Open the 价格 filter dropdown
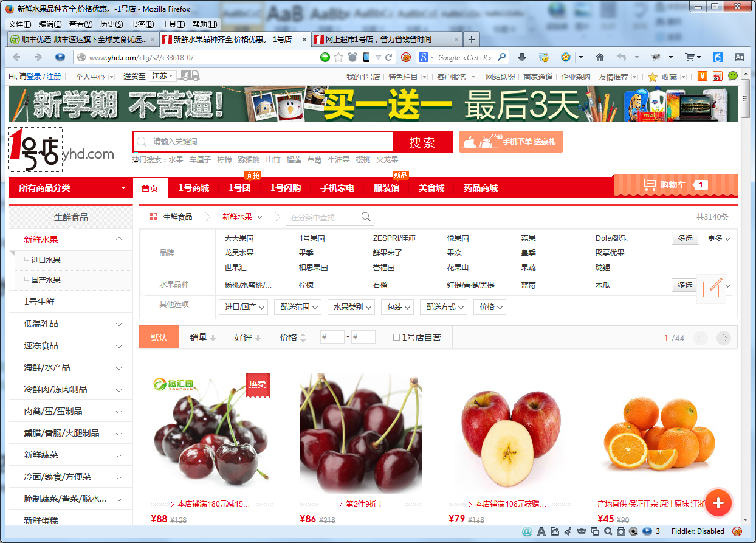Screen dimensions: 756x543 pos(490,307)
